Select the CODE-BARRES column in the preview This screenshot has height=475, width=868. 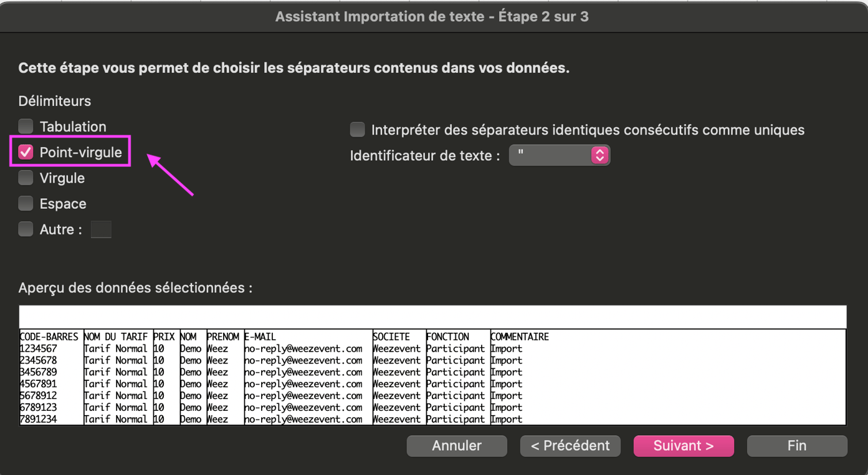50,337
